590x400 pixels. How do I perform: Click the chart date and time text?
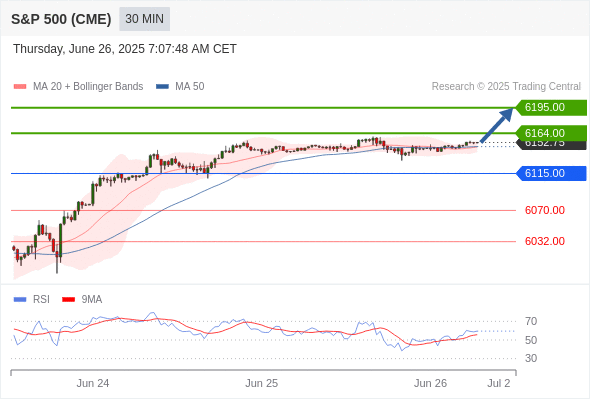point(125,49)
